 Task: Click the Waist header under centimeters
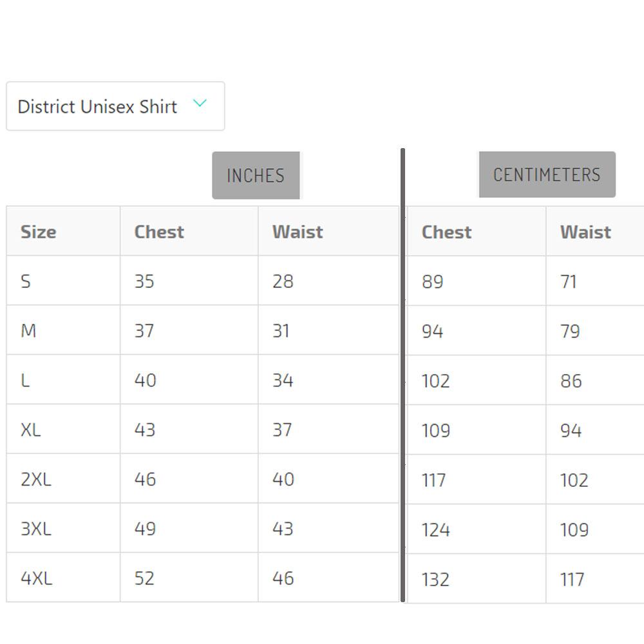[585, 232]
